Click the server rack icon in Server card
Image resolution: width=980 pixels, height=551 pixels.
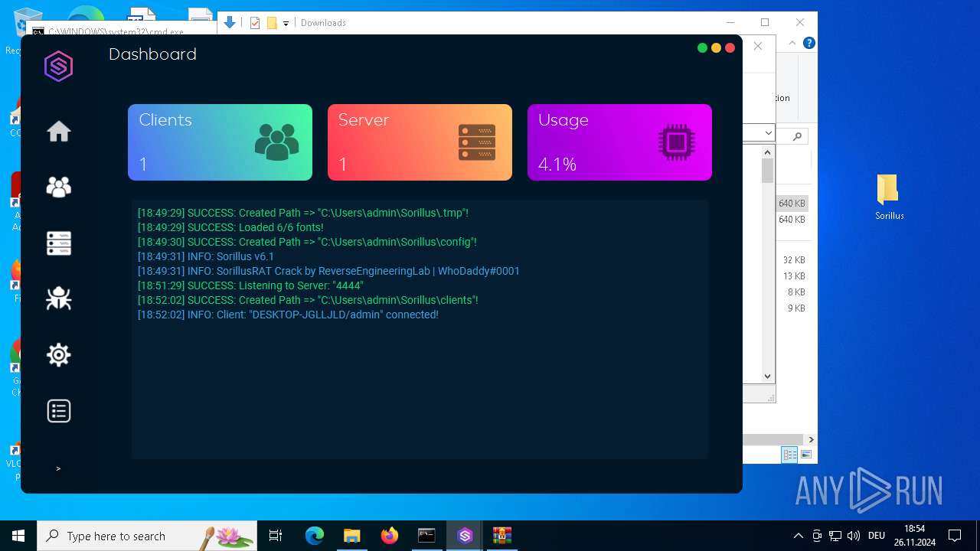point(476,142)
